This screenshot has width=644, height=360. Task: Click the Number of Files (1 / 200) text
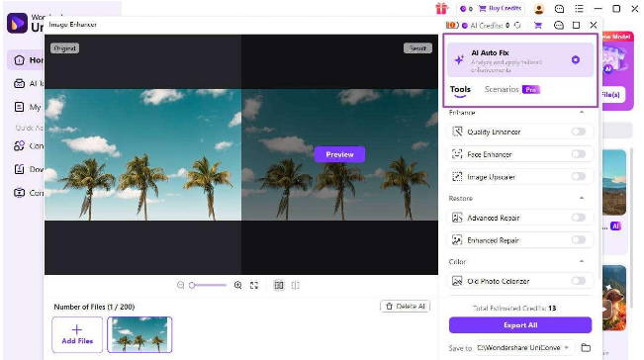(x=94, y=307)
